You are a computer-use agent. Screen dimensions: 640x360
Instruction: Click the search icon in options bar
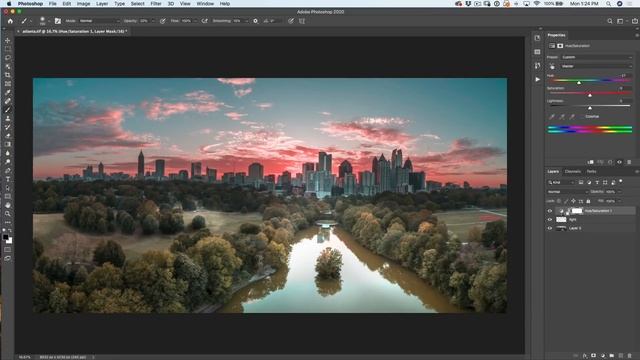pos(610,21)
